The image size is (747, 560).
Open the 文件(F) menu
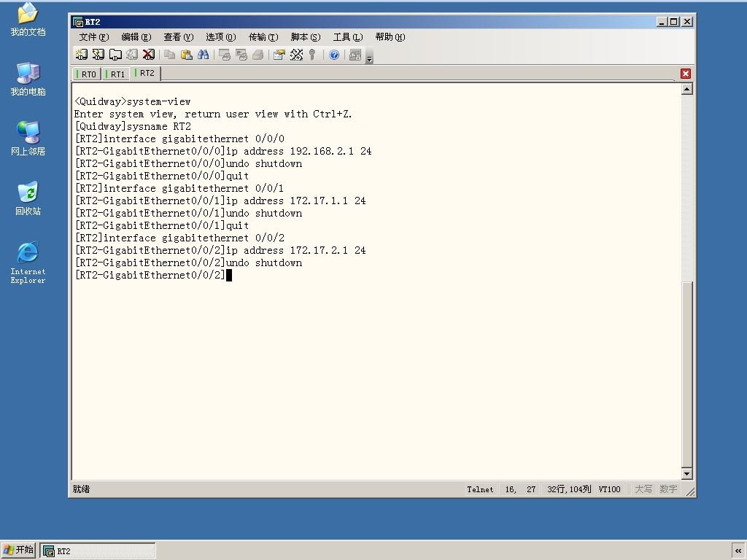pos(94,37)
